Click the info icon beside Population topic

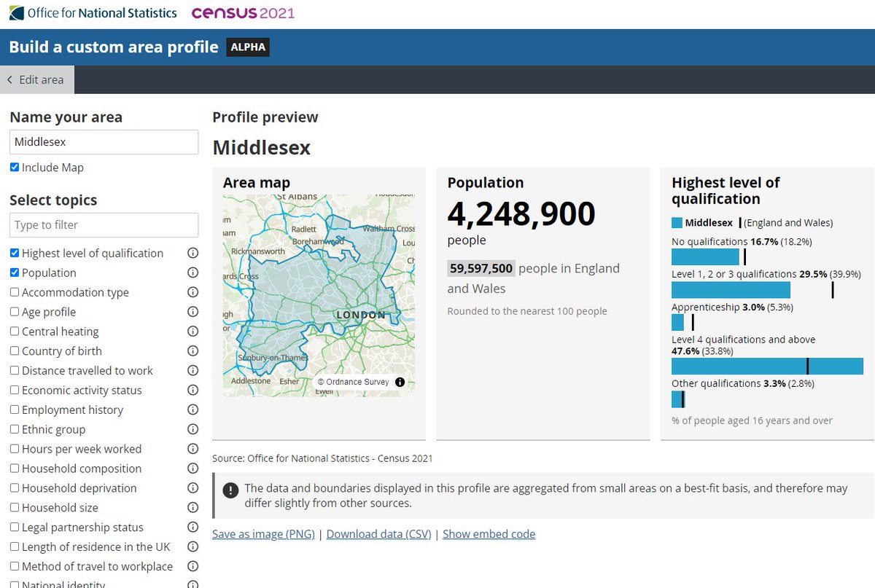click(x=192, y=273)
